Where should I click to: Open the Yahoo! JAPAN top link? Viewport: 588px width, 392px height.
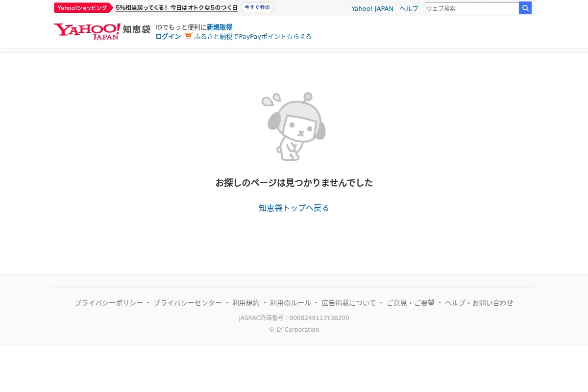point(372,9)
